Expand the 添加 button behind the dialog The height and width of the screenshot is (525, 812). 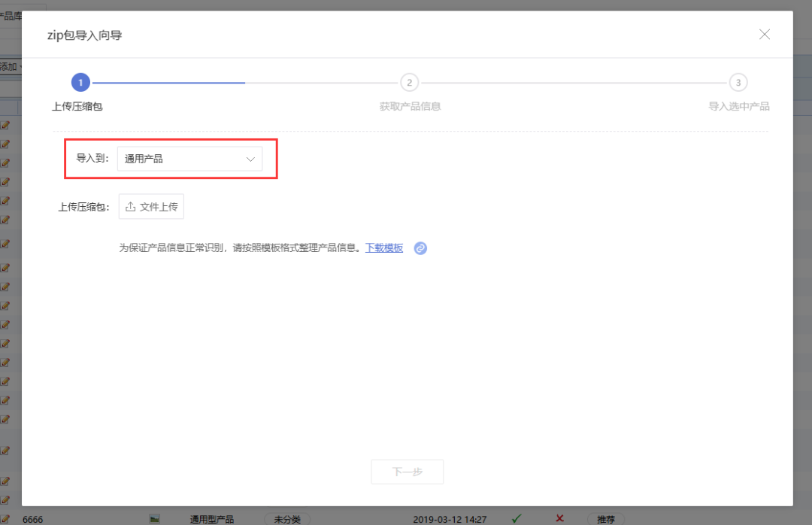[11, 67]
